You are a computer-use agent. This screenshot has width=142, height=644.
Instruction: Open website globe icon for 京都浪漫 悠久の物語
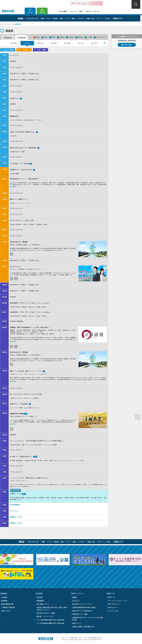(11, 429)
